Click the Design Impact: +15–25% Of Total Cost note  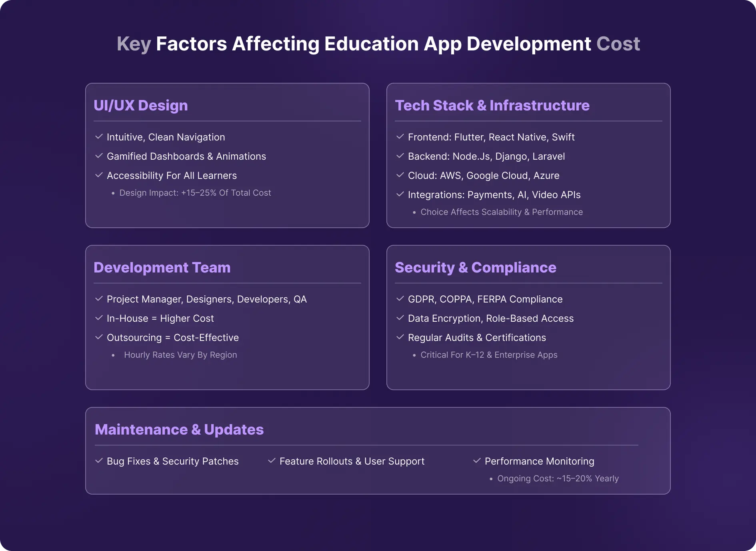point(195,193)
